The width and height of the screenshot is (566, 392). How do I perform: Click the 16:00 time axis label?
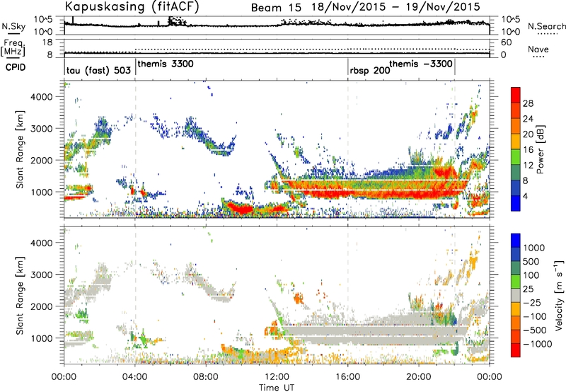pos(347,377)
